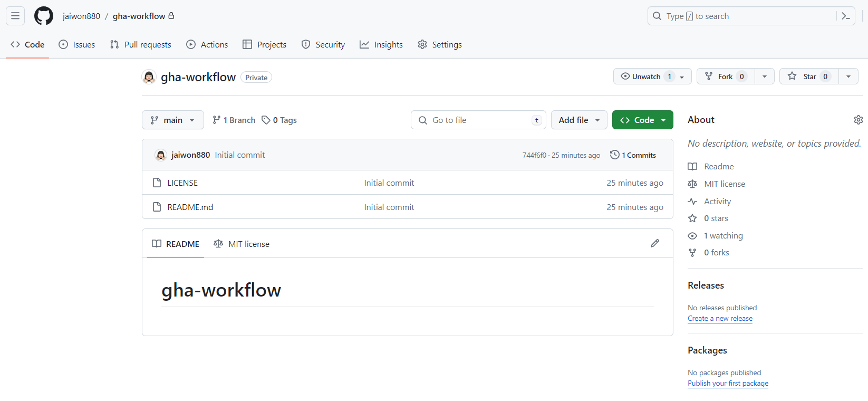868x401 pixels.
Task: Select the MIT license tab in file viewer
Action: pyautogui.click(x=242, y=244)
